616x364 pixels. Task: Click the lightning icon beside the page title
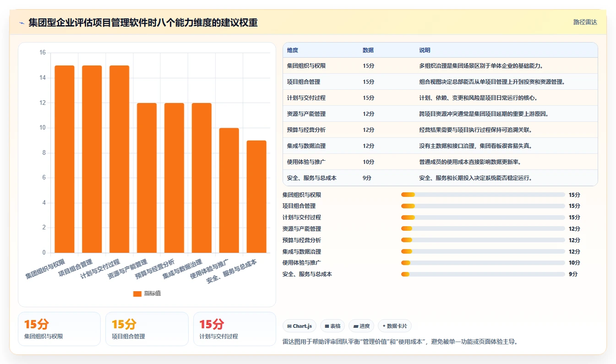click(22, 22)
